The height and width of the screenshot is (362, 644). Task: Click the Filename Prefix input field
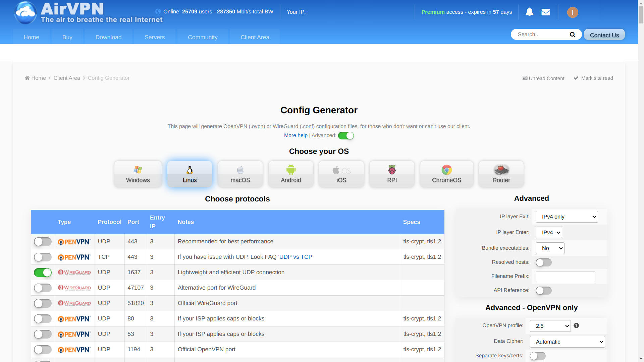(x=565, y=276)
